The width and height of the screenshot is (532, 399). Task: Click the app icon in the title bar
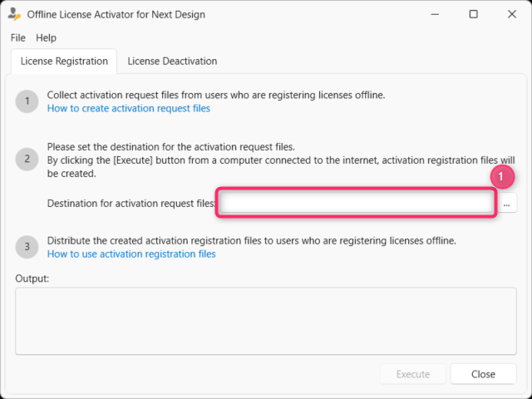(x=14, y=15)
